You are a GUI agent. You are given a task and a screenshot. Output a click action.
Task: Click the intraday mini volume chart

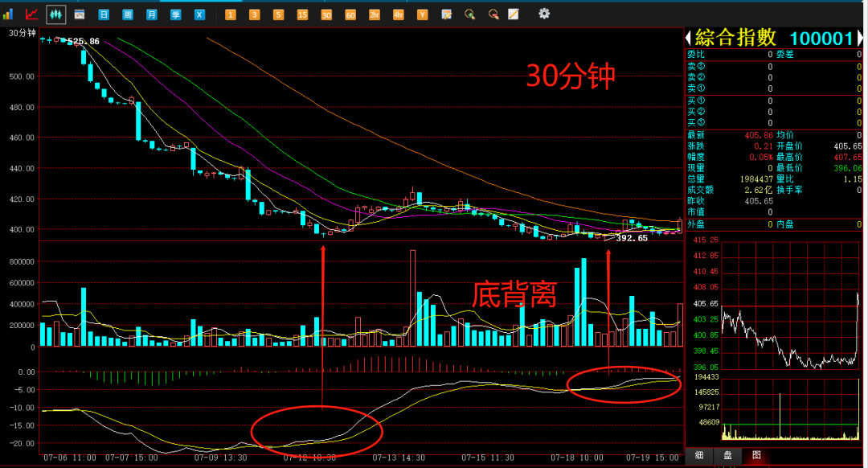coord(790,410)
